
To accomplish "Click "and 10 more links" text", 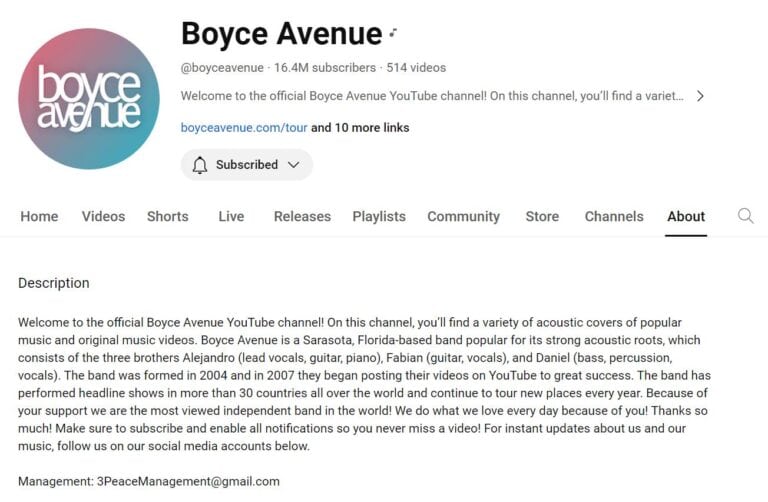I will click(x=360, y=128).
